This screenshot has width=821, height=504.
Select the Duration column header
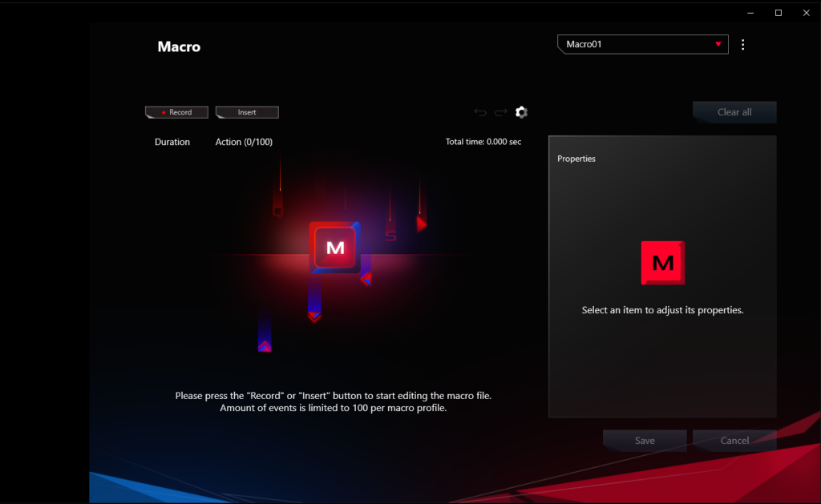(x=172, y=142)
